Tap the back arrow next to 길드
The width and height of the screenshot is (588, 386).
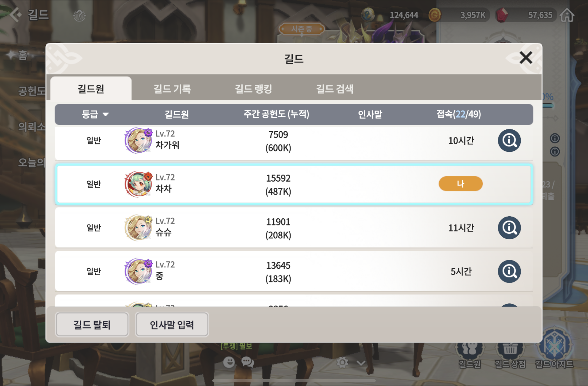tap(16, 15)
